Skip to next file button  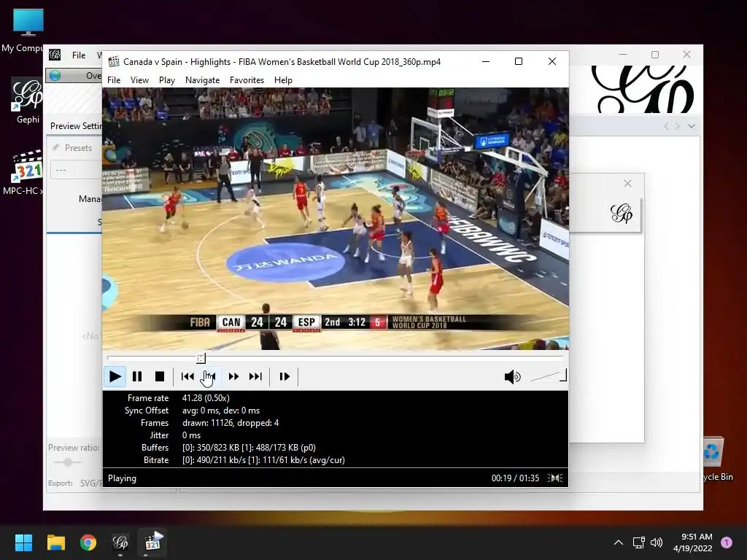point(256,377)
